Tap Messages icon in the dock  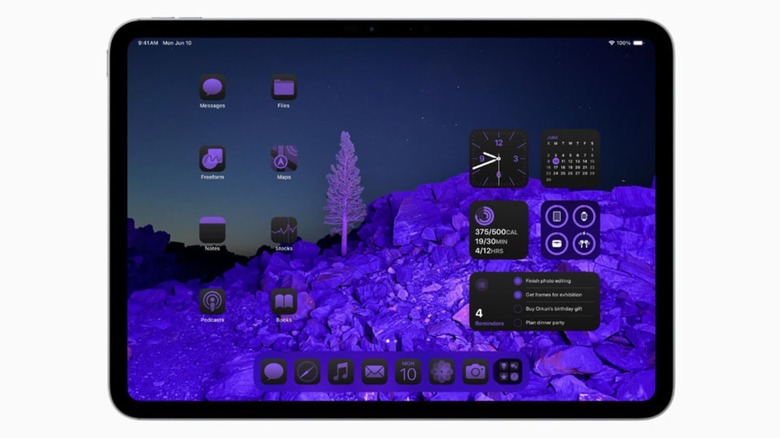coord(274,372)
